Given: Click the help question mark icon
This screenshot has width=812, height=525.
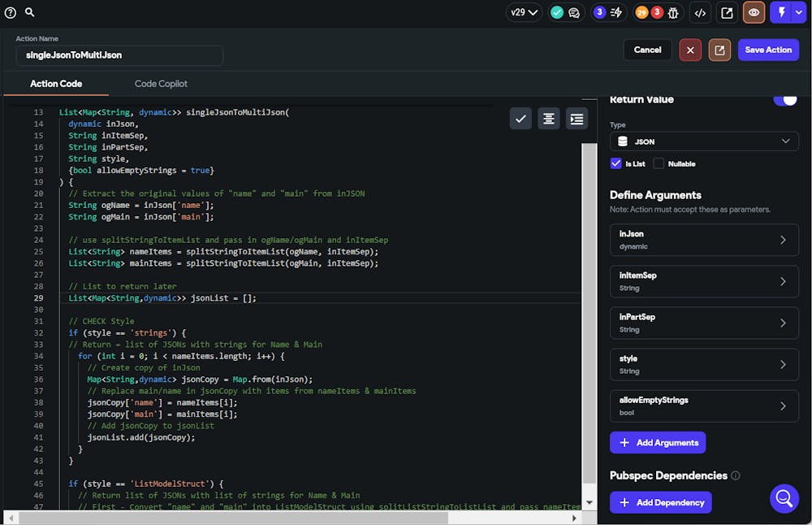Looking at the screenshot, I should tap(11, 12).
